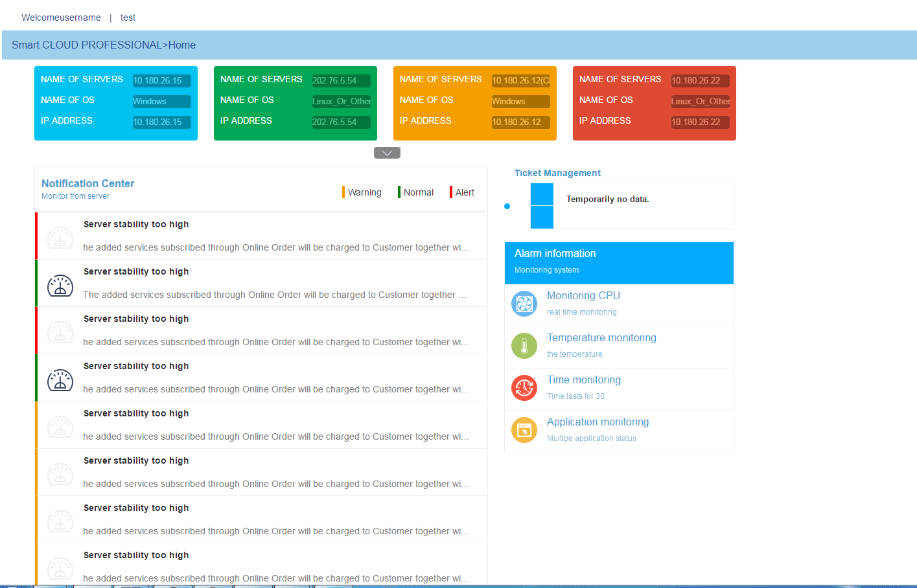
Task: Click the blue card's IP ADDRESS value 10.180.26.15
Action: pyautogui.click(x=162, y=122)
